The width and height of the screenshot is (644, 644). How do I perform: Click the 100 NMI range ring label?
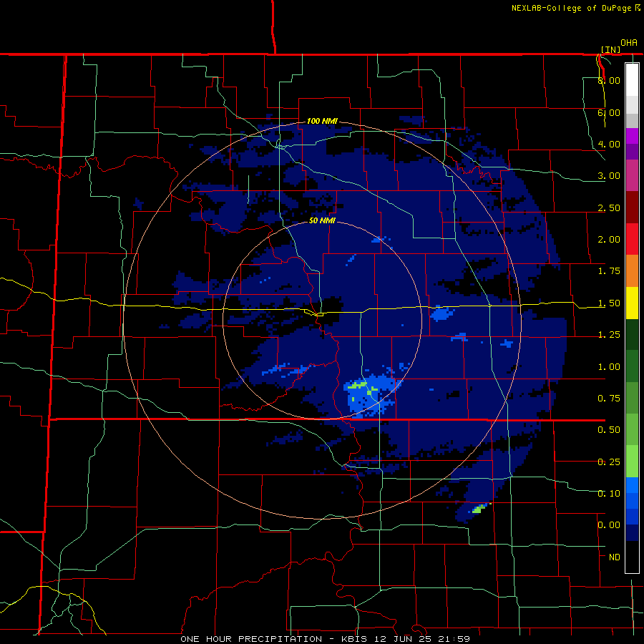tap(323, 121)
